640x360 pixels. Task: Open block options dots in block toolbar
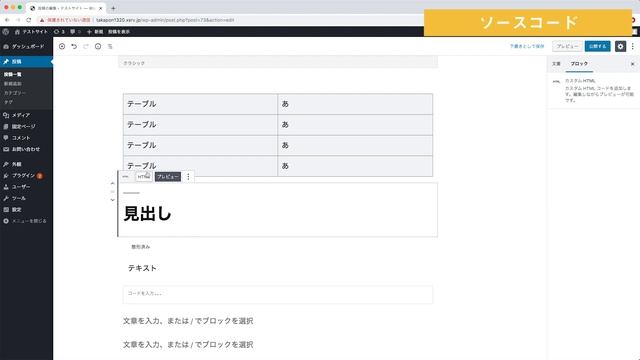pyautogui.click(x=188, y=177)
